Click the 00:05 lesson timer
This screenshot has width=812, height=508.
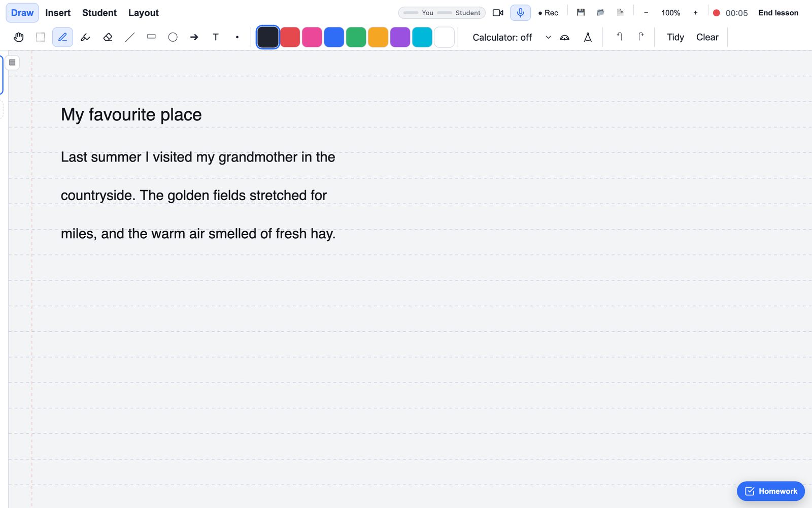pos(736,13)
